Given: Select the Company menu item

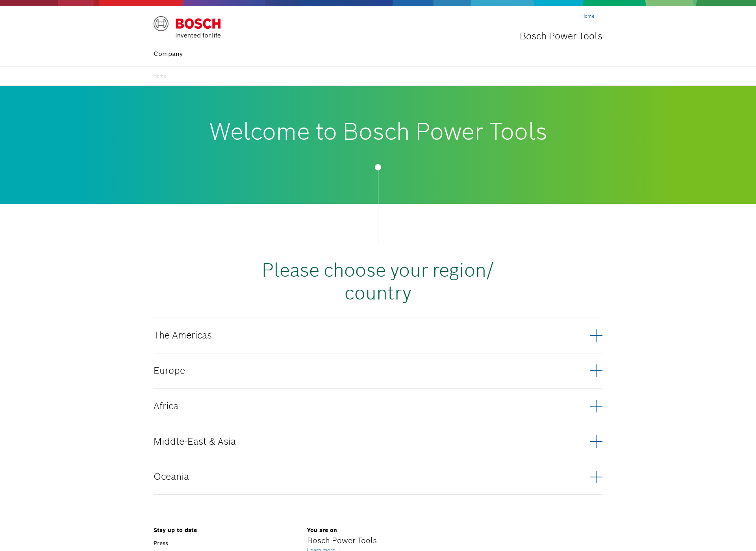Looking at the screenshot, I should (x=169, y=54).
